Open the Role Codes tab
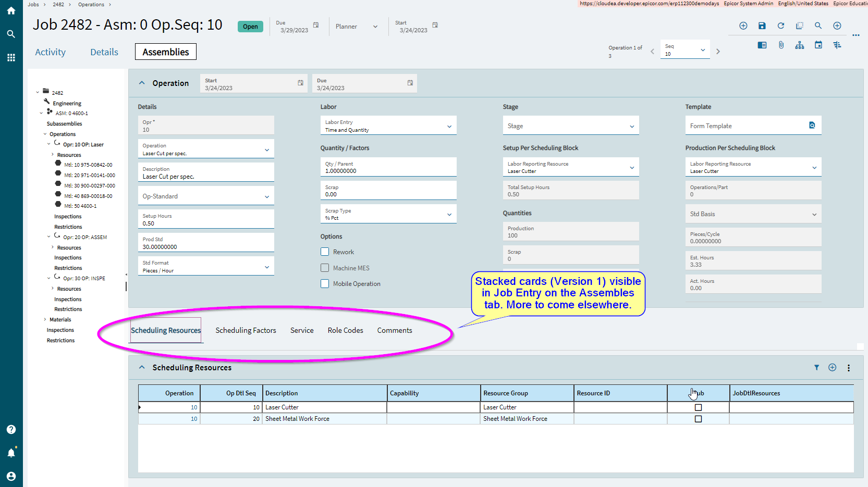This screenshot has width=868, height=487. (x=346, y=330)
